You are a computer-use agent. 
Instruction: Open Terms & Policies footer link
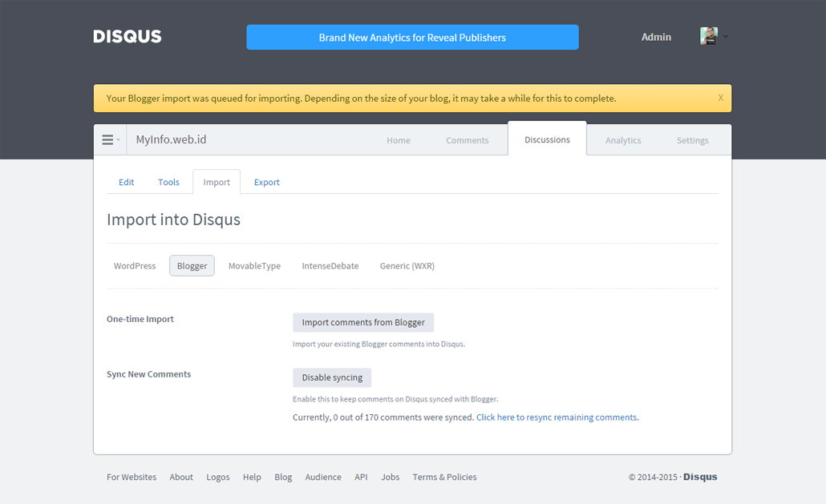tap(444, 478)
